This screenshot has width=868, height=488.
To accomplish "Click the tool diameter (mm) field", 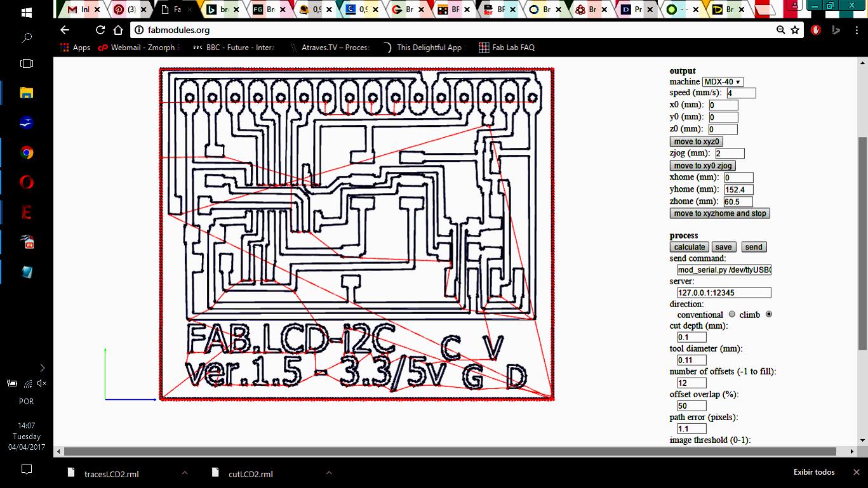I will 692,360.
